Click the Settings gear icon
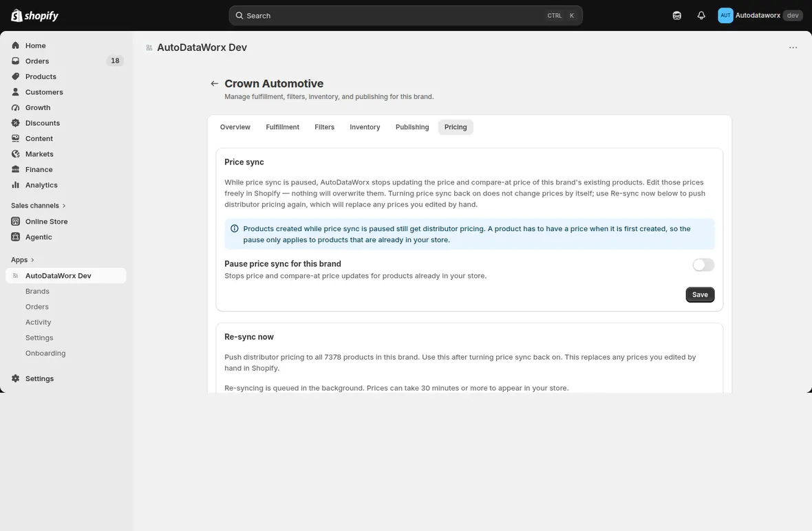This screenshot has width=812, height=531. click(16, 379)
